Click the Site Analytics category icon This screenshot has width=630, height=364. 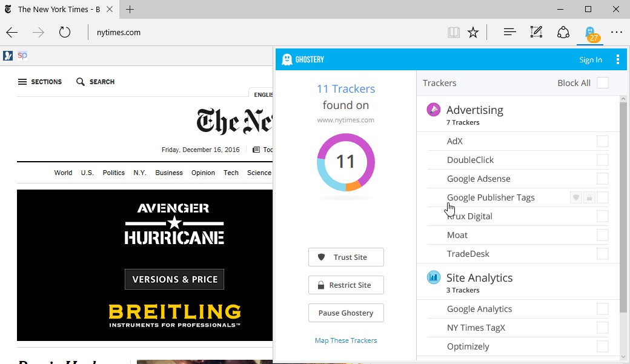point(433,277)
